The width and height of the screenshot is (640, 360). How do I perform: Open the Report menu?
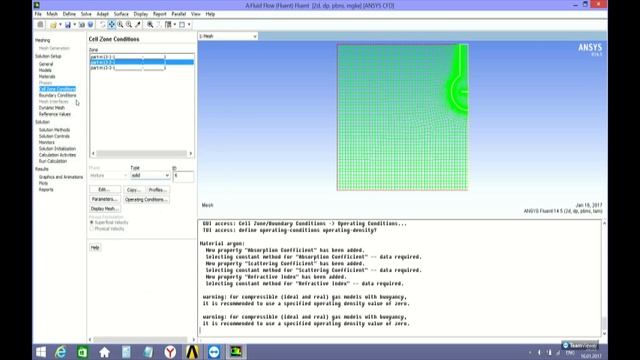pyautogui.click(x=160, y=14)
